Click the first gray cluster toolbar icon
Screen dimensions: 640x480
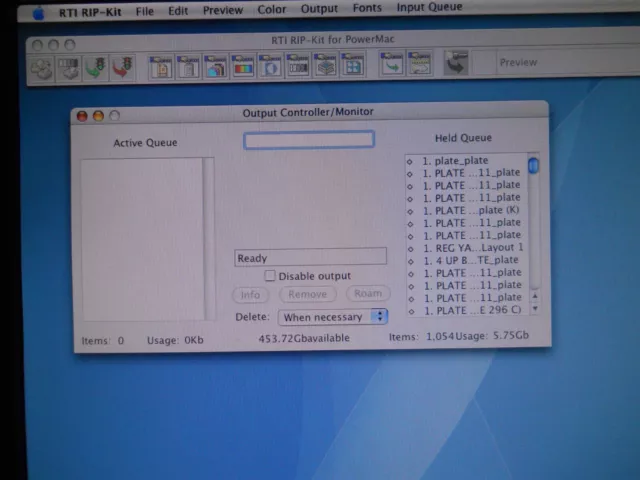42,69
